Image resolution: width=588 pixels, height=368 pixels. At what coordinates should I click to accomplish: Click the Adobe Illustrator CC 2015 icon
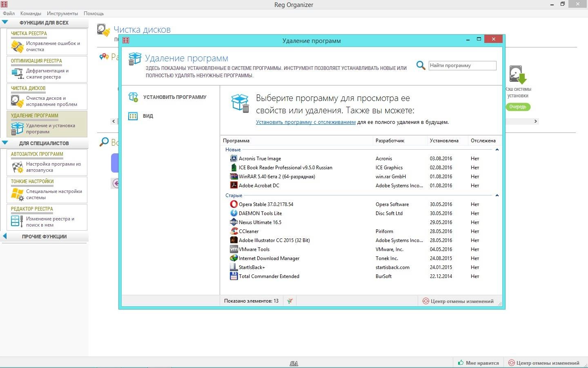coord(234,240)
